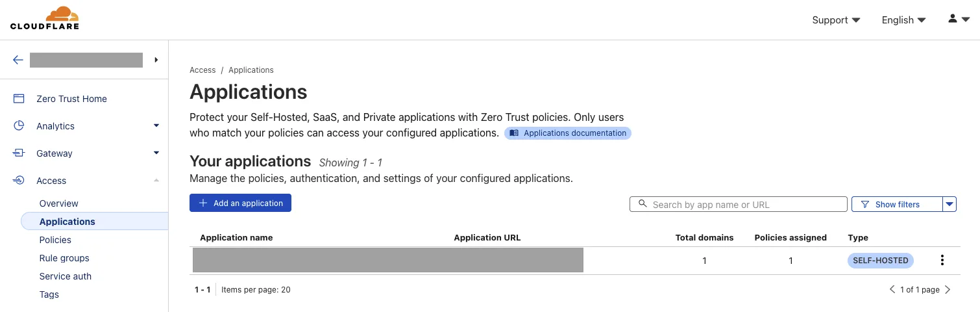Open Applications documentation link
The image size is (980, 312).
(568, 133)
